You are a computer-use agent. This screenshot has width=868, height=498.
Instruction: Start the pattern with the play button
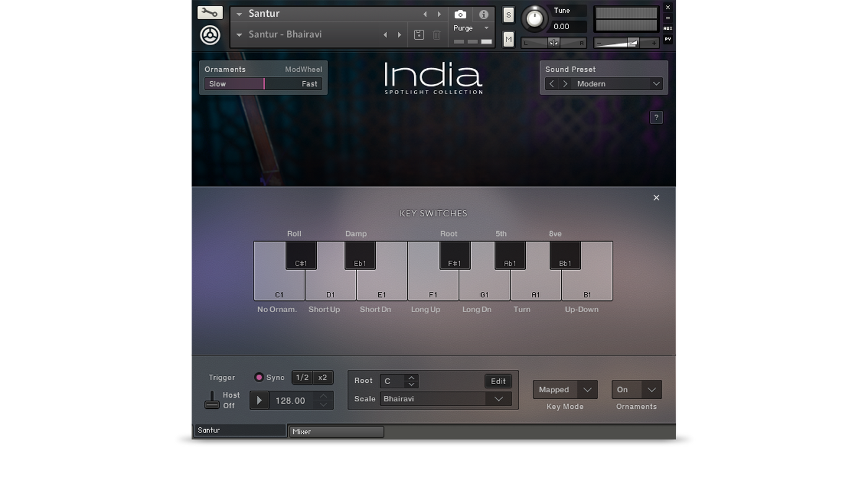pyautogui.click(x=259, y=400)
